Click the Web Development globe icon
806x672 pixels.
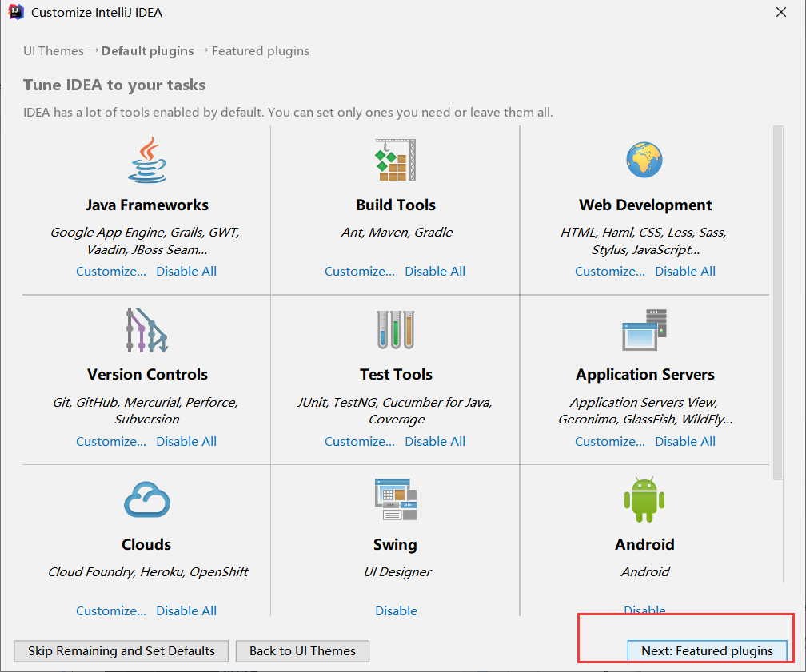pos(644,160)
